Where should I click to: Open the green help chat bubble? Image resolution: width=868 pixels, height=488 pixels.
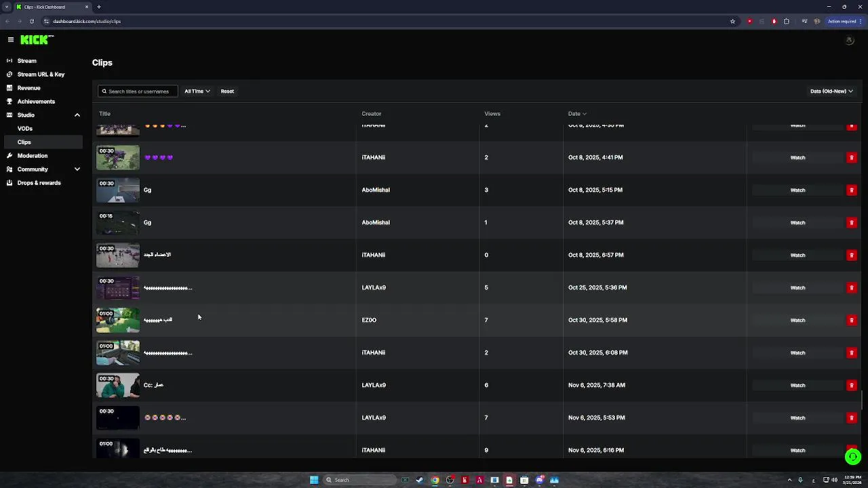(x=852, y=457)
